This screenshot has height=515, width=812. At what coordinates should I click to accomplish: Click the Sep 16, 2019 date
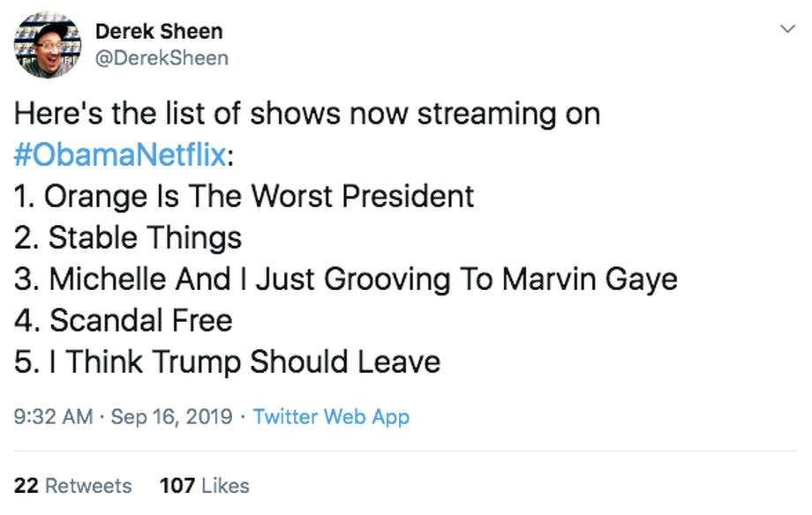172,416
